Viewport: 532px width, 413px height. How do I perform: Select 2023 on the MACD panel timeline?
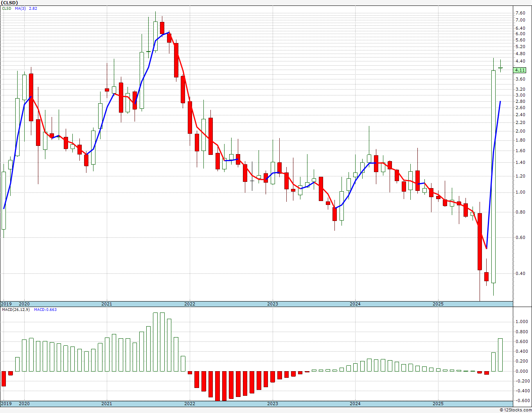273,404
